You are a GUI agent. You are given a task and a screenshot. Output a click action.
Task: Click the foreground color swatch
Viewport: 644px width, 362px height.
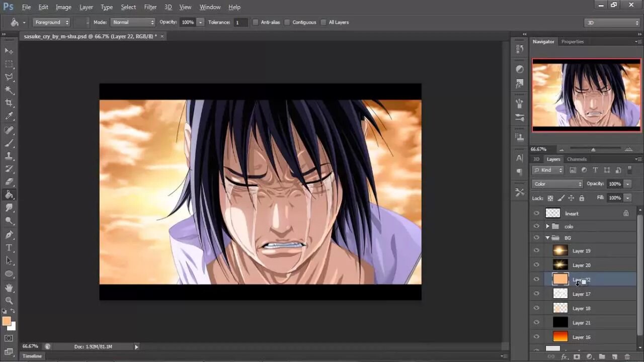[7, 321]
